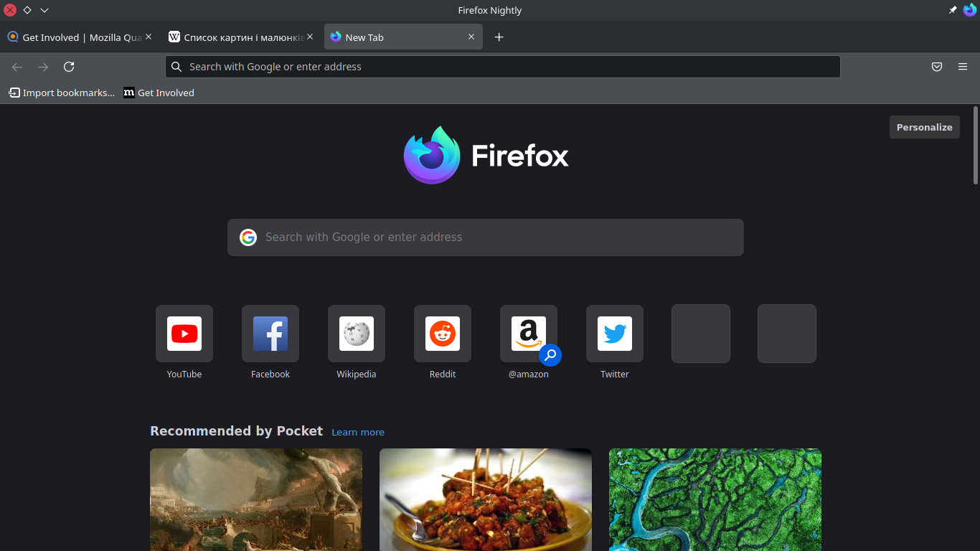This screenshot has width=980, height=551.
Task: Select the New Tab tab
Action: (403, 37)
